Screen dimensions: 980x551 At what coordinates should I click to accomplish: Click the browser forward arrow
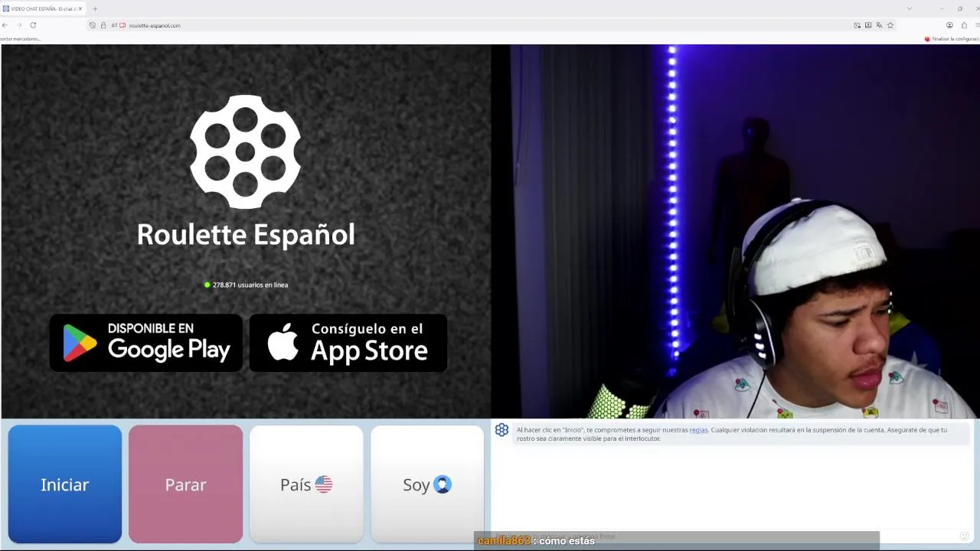pos(19,25)
